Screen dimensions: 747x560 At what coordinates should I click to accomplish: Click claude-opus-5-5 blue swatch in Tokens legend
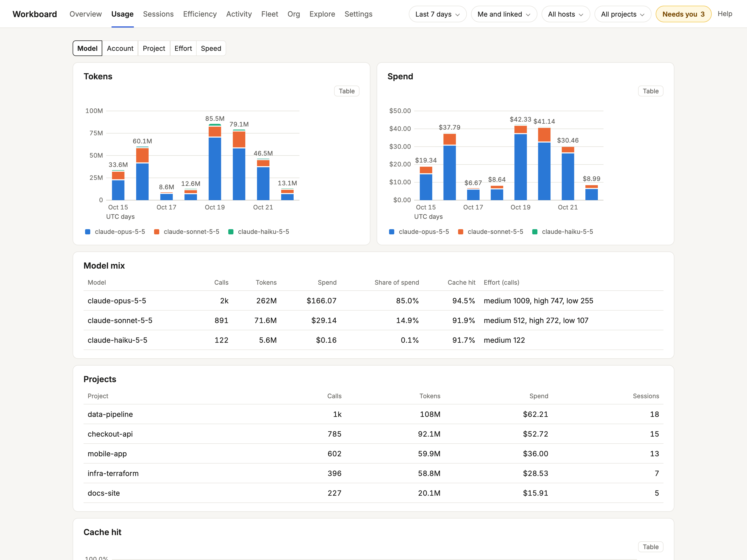click(88, 232)
